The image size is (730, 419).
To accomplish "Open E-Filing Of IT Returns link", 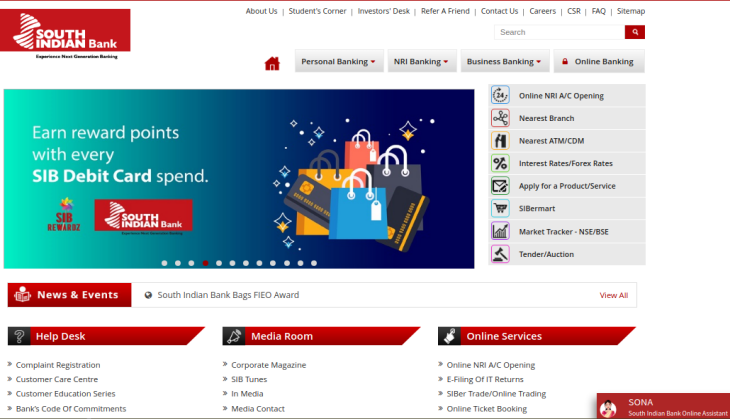I will pos(485,379).
